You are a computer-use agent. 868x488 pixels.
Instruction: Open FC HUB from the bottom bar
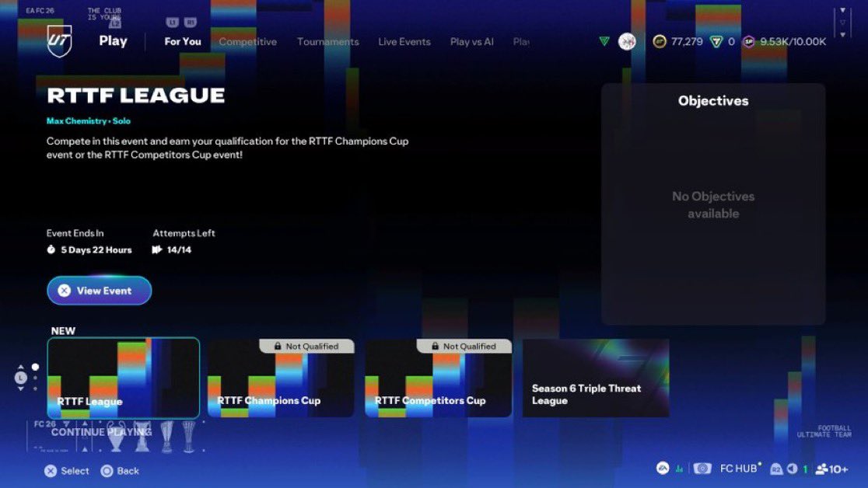pyautogui.click(x=738, y=469)
